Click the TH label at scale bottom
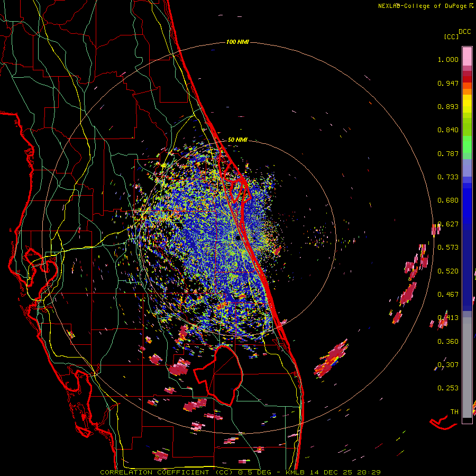Viewport: 476px width, 476px height. point(454,412)
